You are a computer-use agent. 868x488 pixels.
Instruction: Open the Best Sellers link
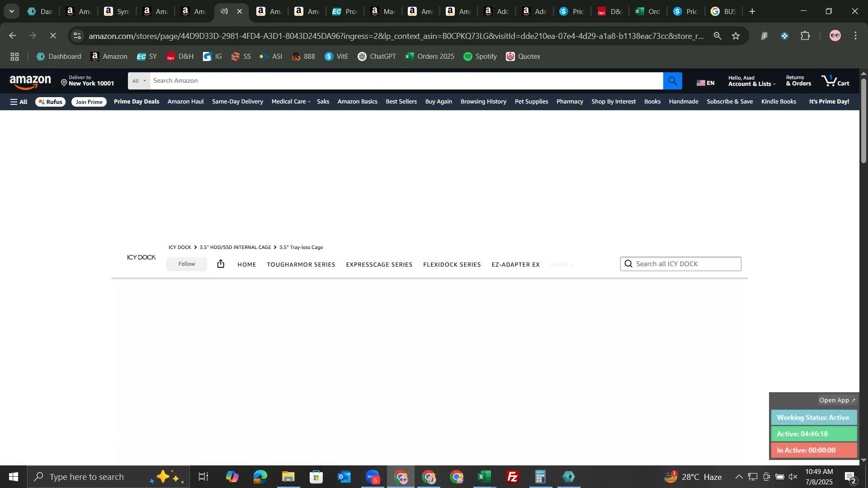click(401, 102)
